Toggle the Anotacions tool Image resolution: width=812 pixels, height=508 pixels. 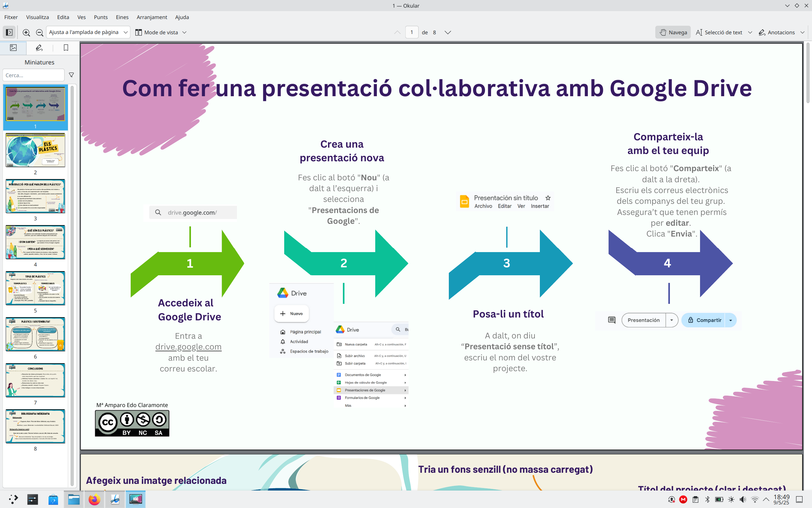coord(777,32)
